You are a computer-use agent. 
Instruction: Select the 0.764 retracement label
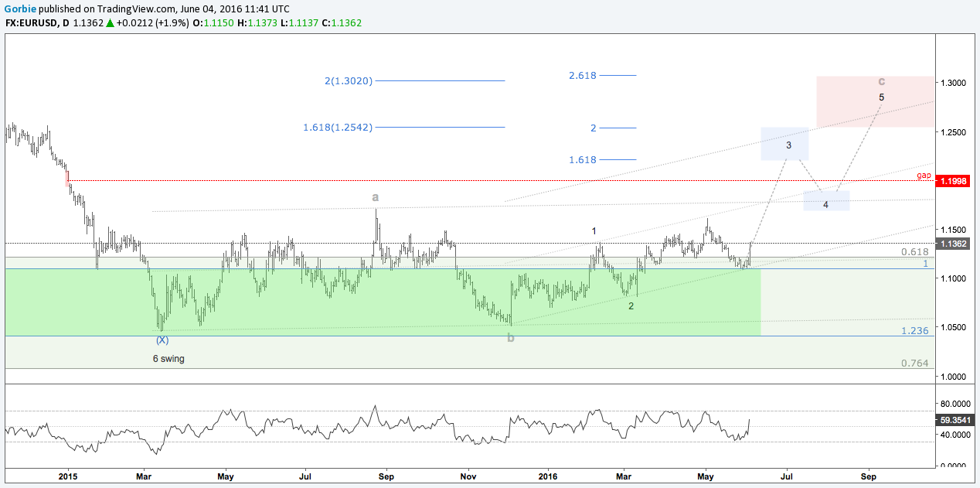(x=914, y=363)
